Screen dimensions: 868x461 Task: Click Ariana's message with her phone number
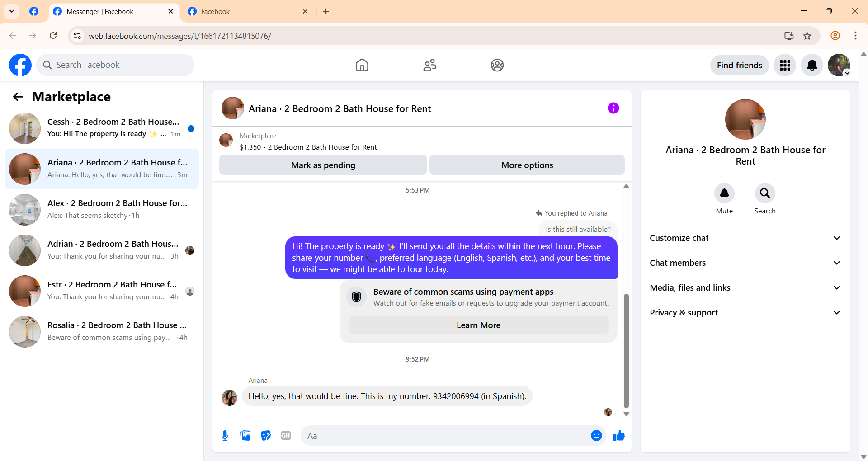click(x=387, y=396)
